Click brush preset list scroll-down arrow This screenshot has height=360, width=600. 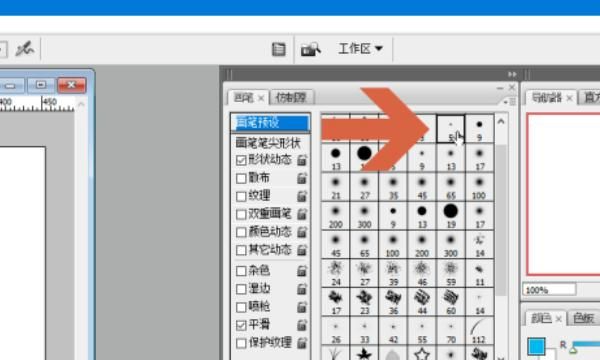point(501,357)
